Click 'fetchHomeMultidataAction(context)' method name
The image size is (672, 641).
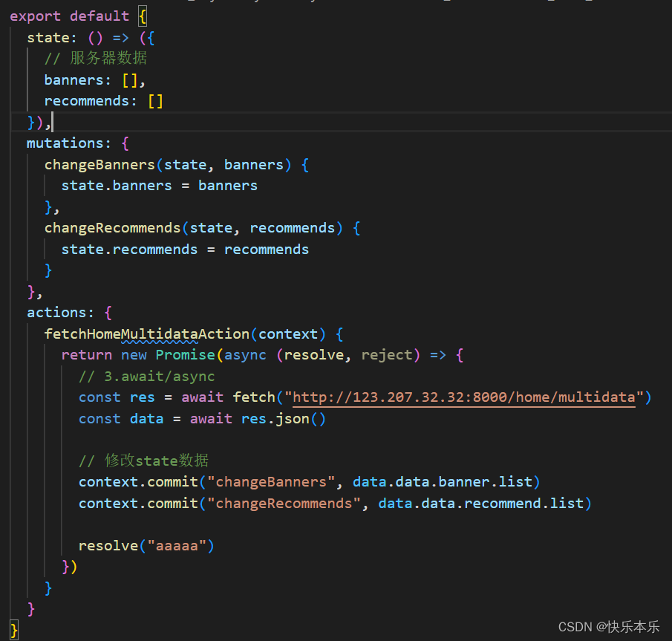coord(185,334)
